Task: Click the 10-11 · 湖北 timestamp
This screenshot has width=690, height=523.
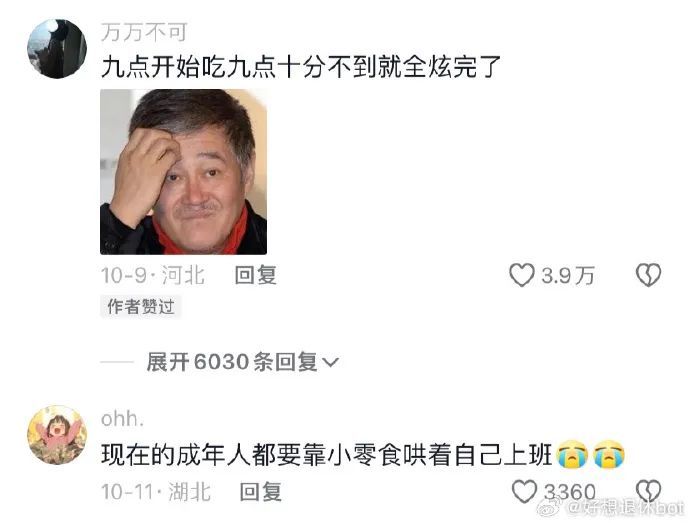Action: click(156, 492)
